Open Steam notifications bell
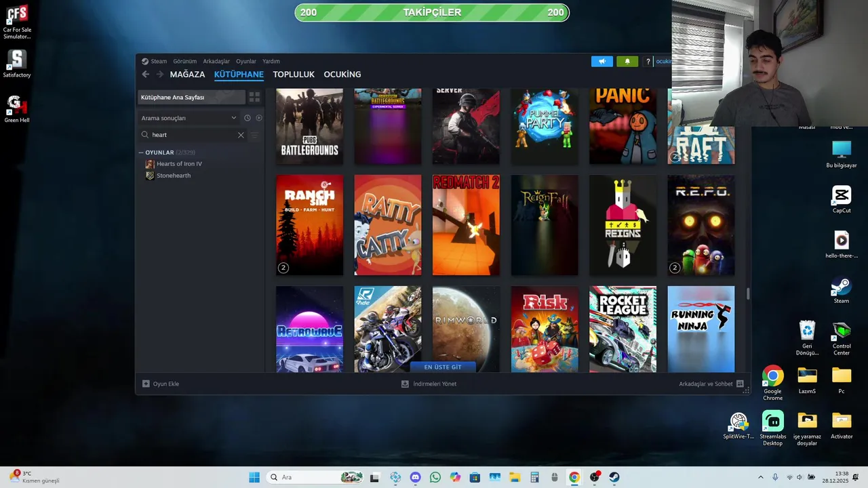The image size is (868, 488). pyautogui.click(x=627, y=61)
